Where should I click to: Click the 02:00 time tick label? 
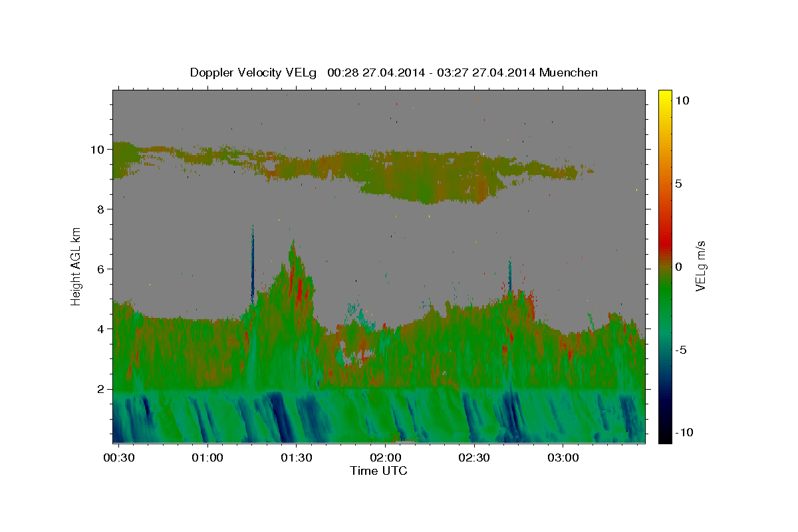pyautogui.click(x=385, y=458)
